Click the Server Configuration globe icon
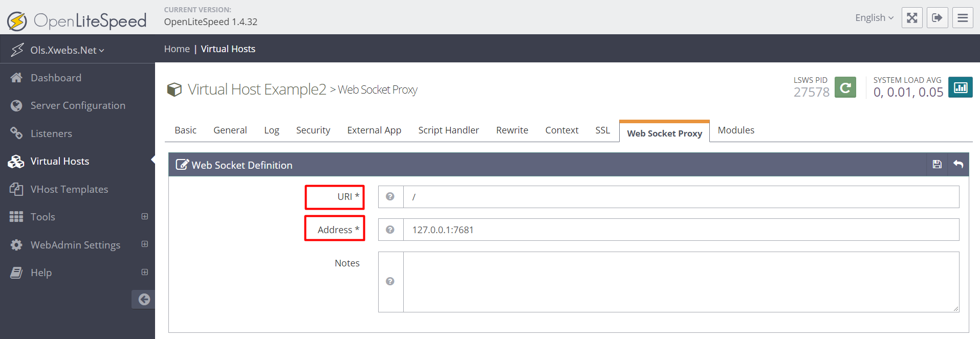Screen dimensions: 980x339 [x=16, y=105]
